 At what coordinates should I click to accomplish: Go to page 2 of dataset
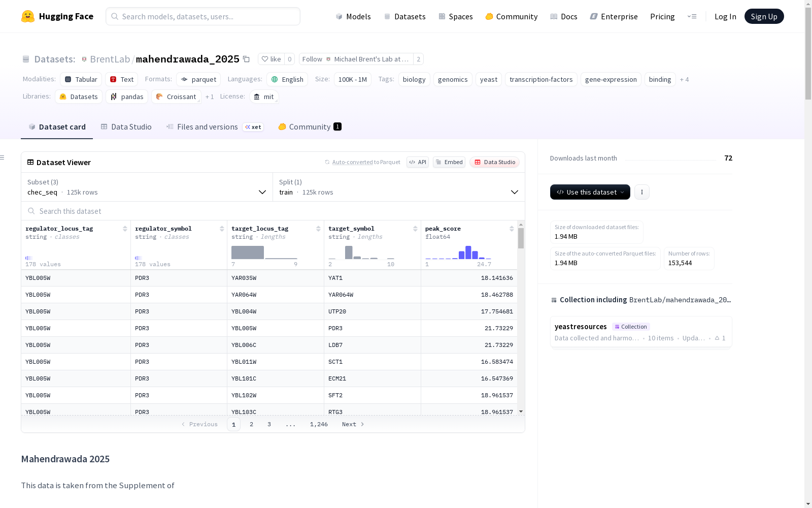pos(251,424)
